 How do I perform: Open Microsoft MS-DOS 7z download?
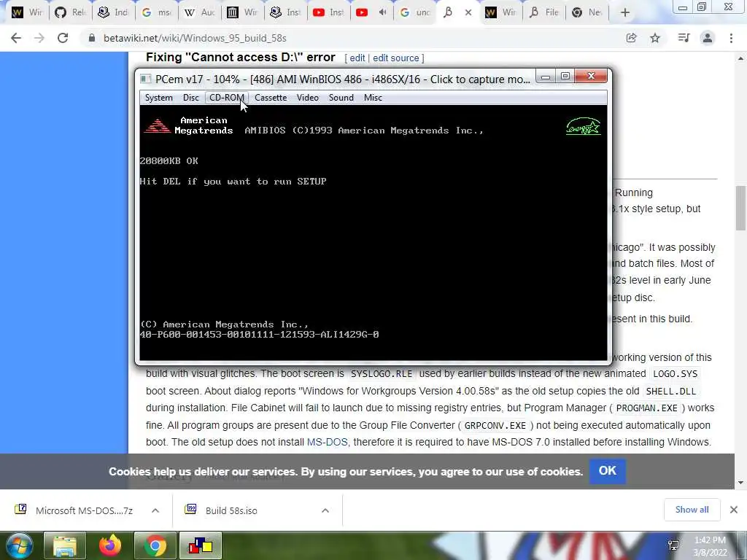84,510
